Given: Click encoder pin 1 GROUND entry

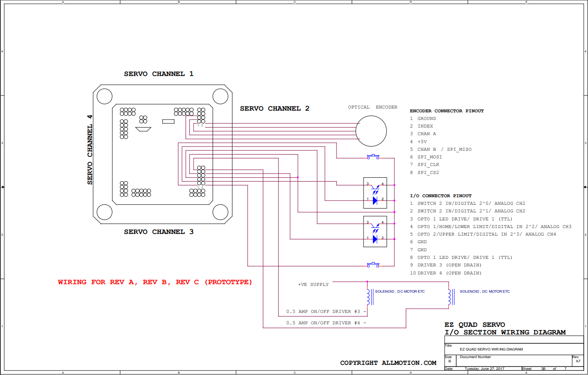Looking at the screenshot, I should 423,119.
